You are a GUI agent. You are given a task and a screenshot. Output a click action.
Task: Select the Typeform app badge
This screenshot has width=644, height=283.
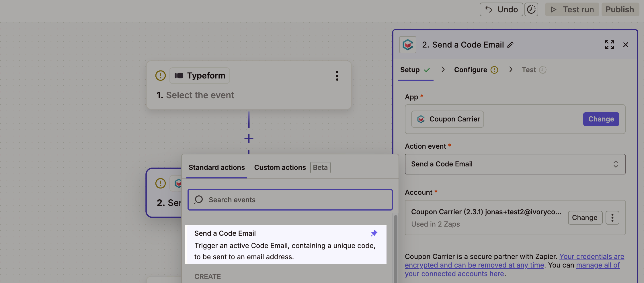point(200,76)
